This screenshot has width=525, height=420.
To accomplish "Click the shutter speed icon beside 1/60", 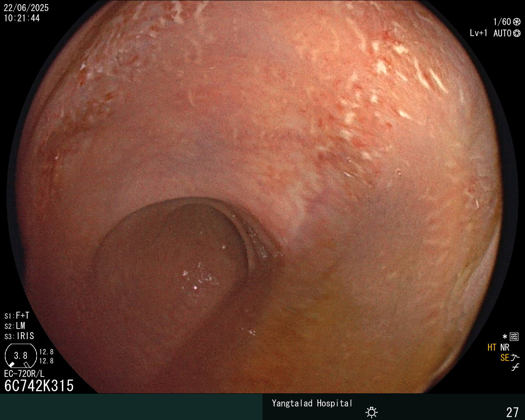I will pyautogui.click(x=517, y=22).
